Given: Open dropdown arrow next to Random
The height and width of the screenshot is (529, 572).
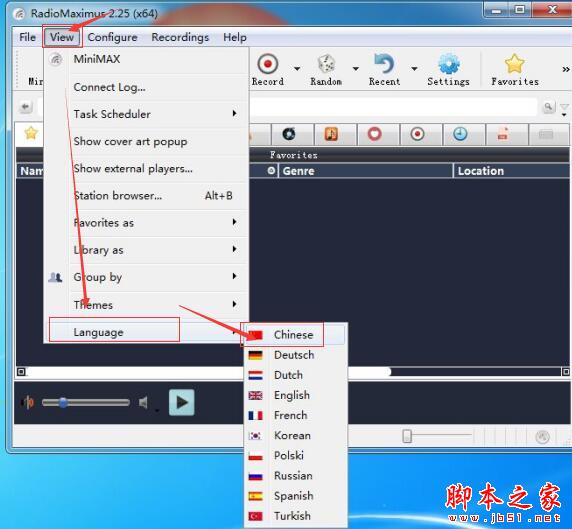Looking at the screenshot, I should 355,69.
